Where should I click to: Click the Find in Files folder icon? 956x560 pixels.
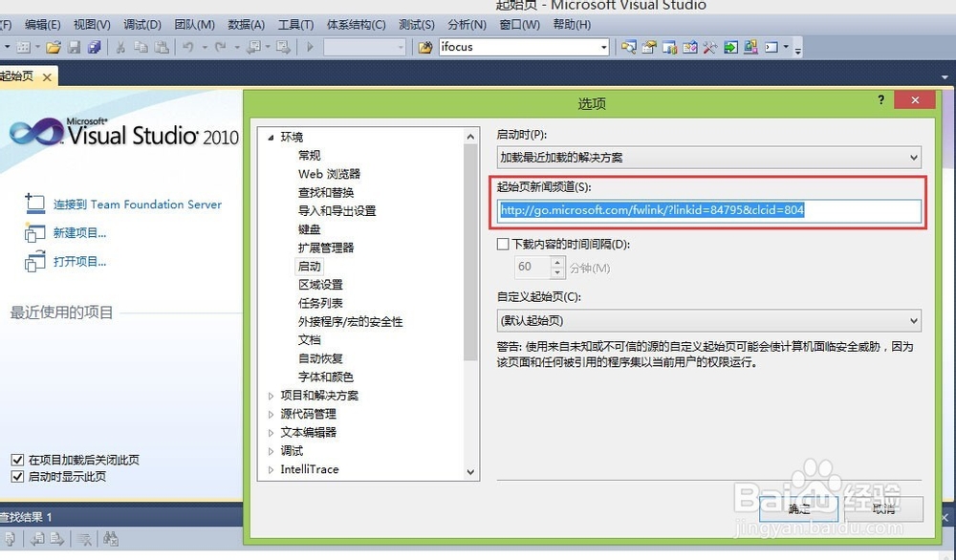pos(425,47)
